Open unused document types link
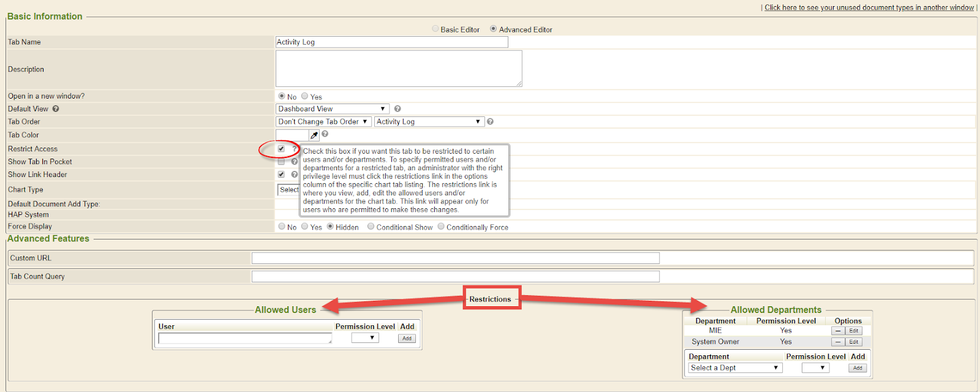 coord(869,7)
